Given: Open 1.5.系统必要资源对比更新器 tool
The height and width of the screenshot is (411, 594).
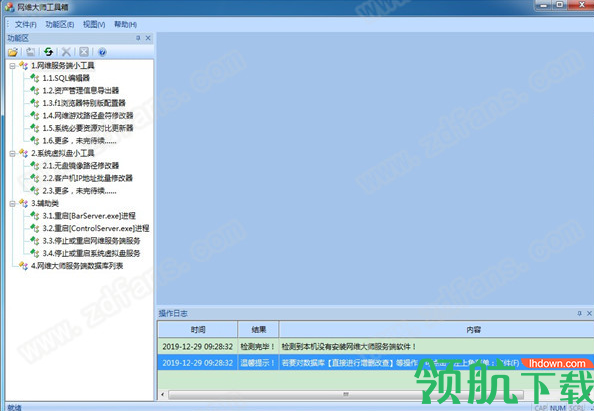Looking at the screenshot, I should pyautogui.click(x=88, y=128).
